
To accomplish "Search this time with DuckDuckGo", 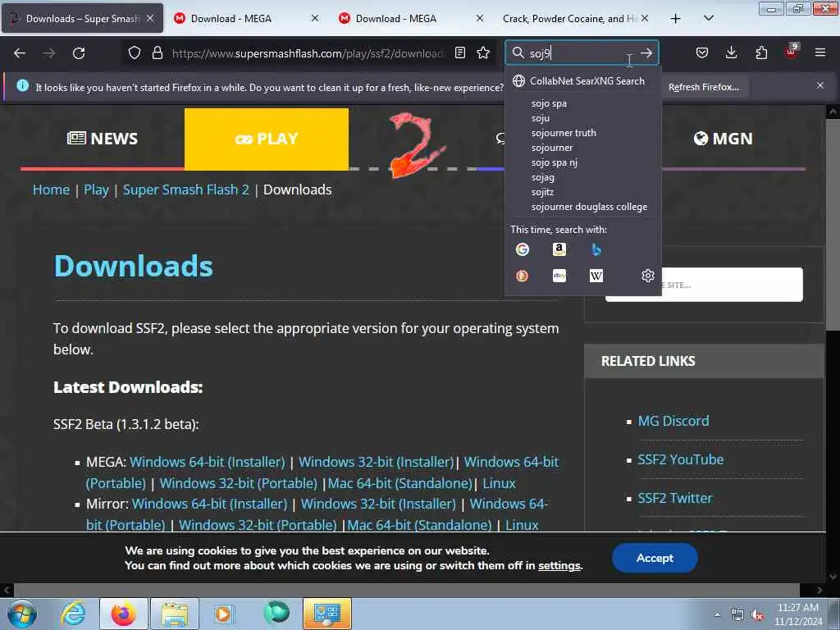I will click(523, 276).
